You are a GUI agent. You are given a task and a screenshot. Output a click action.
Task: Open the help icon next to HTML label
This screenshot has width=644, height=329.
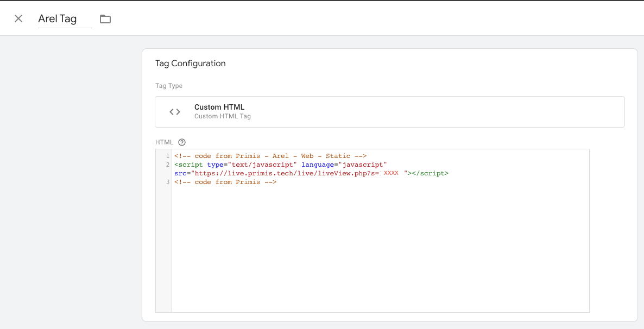coord(182,142)
